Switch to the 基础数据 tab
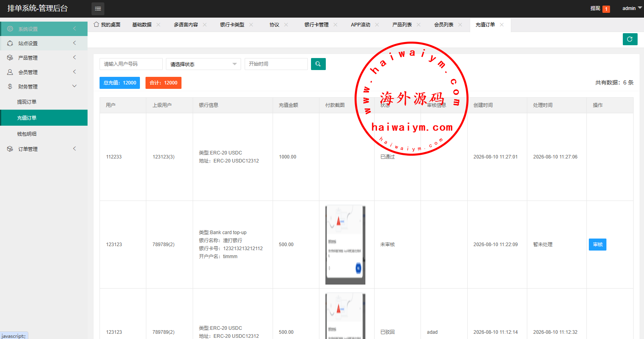This screenshot has height=339, width=644. (x=142, y=25)
